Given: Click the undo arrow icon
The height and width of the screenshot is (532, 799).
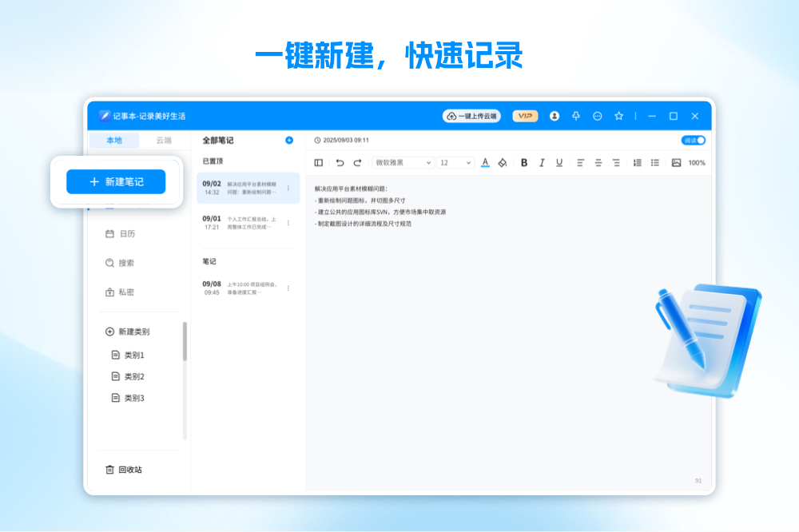Looking at the screenshot, I should [340, 163].
